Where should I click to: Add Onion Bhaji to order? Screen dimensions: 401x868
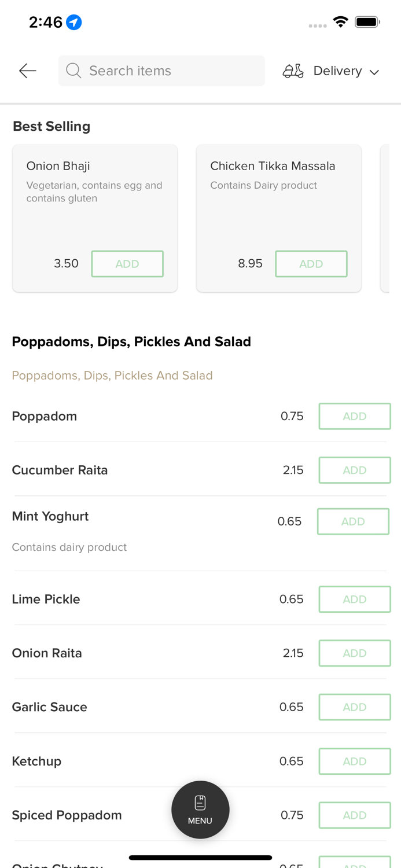point(127,264)
